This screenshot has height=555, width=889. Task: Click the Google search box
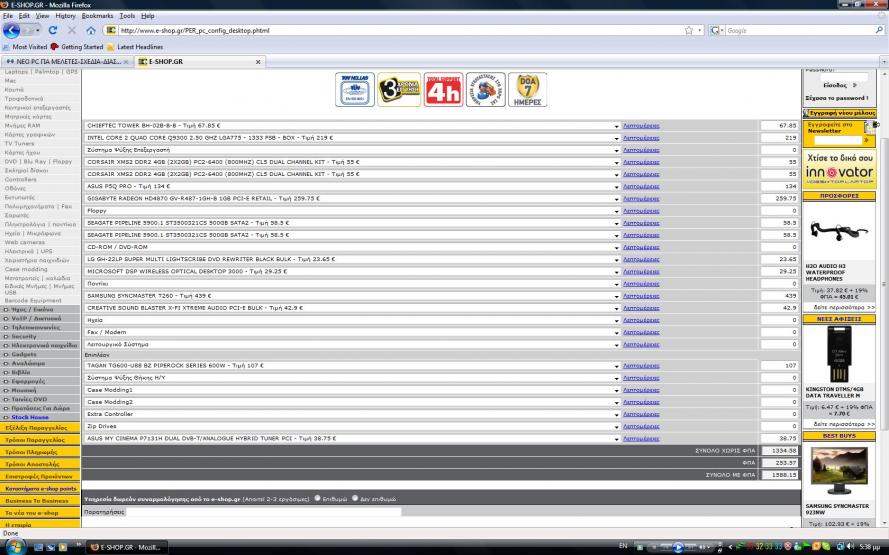pos(799,31)
